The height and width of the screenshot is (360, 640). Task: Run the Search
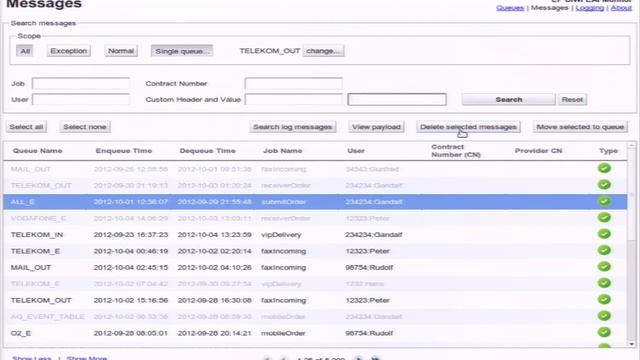point(509,99)
